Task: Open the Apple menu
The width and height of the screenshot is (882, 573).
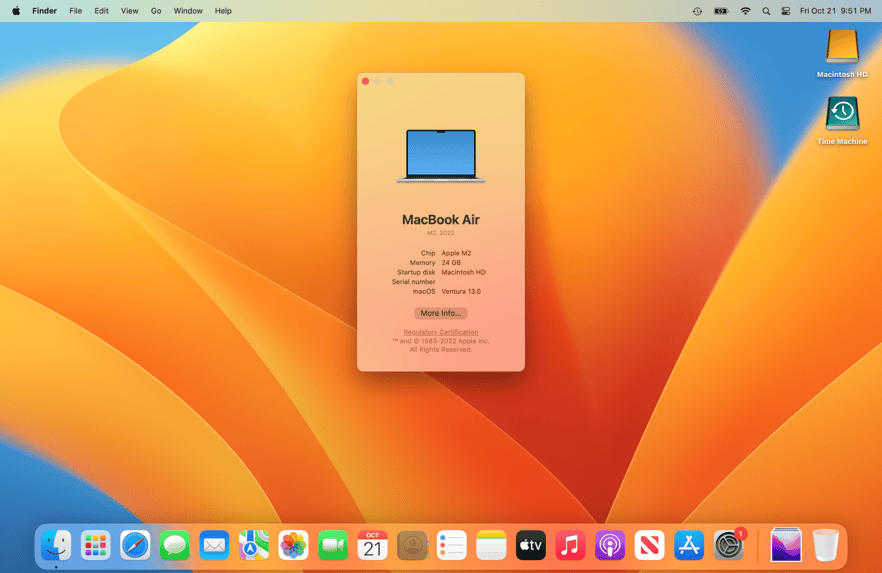Action: pyautogui.click(x=16, y=11)
